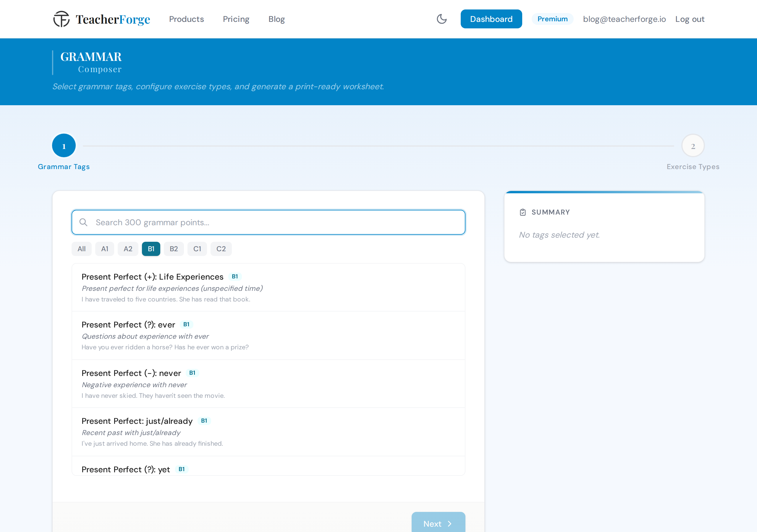Show All levels filter

pyautogui.click(x=81, y=249)
